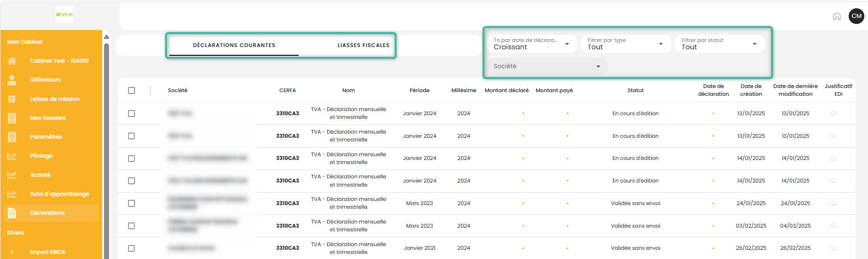This screenshot has height=259, width=868.
Task: Click the Suivi d'apprentissage chart icon
Action: 12,194
